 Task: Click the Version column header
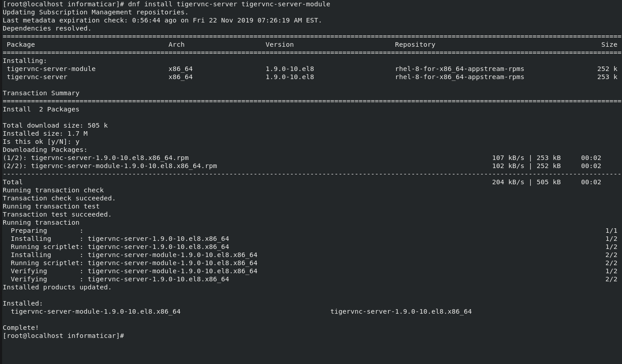[280, 44]
